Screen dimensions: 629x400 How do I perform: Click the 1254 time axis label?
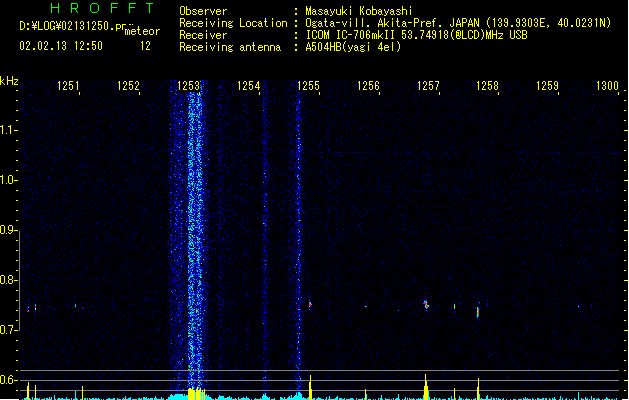point(248,86)
